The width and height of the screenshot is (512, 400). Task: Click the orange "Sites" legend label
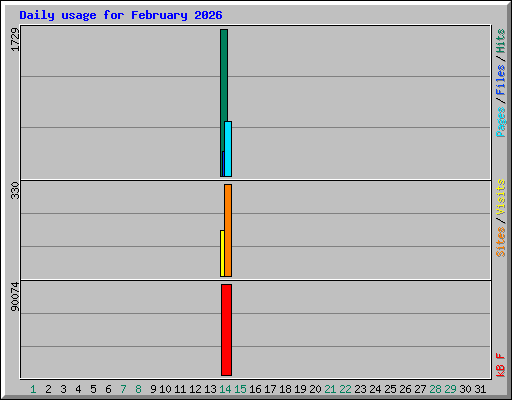point(500,242)
